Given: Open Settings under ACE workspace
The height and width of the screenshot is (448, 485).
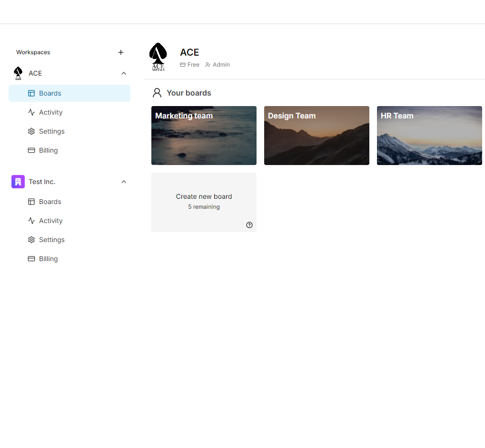Looking at the screenshot, I should [69, 131].
